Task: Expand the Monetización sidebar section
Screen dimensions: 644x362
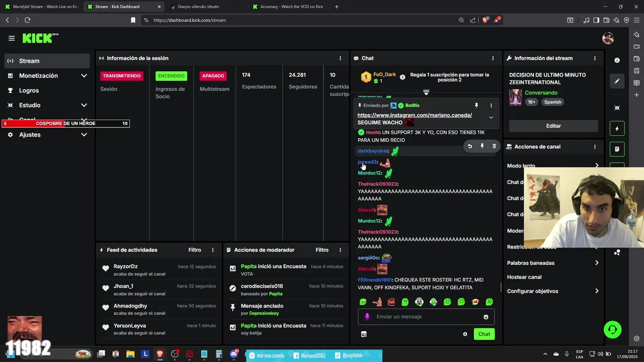Action: pyautogui.click(x=84, y=76)
